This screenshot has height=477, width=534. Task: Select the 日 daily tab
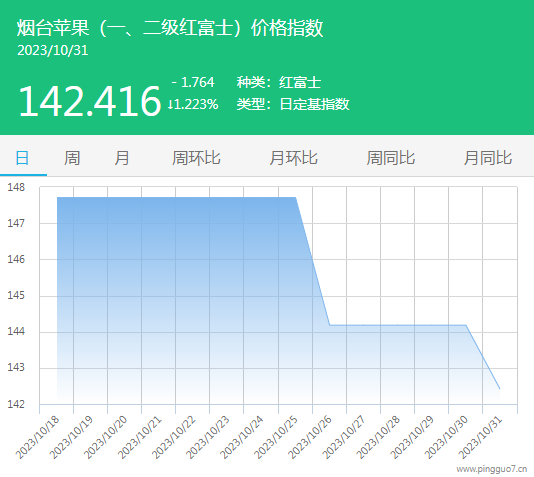click(22, 158)
